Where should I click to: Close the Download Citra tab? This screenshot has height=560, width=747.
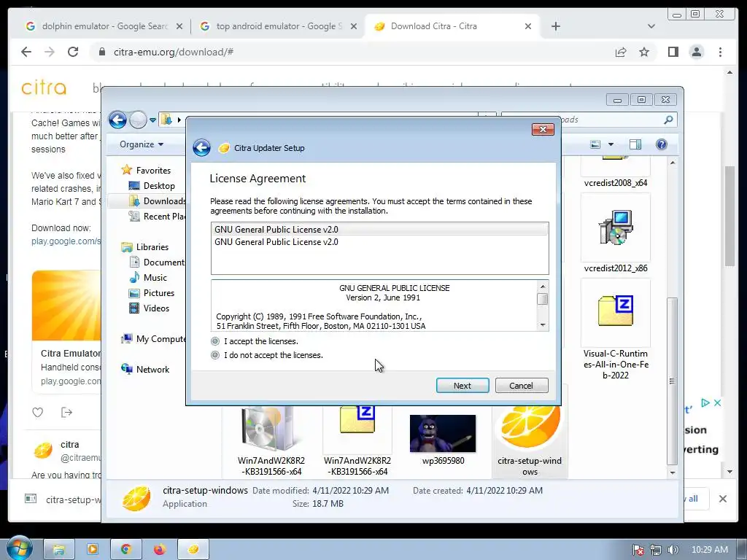[528, 26]
